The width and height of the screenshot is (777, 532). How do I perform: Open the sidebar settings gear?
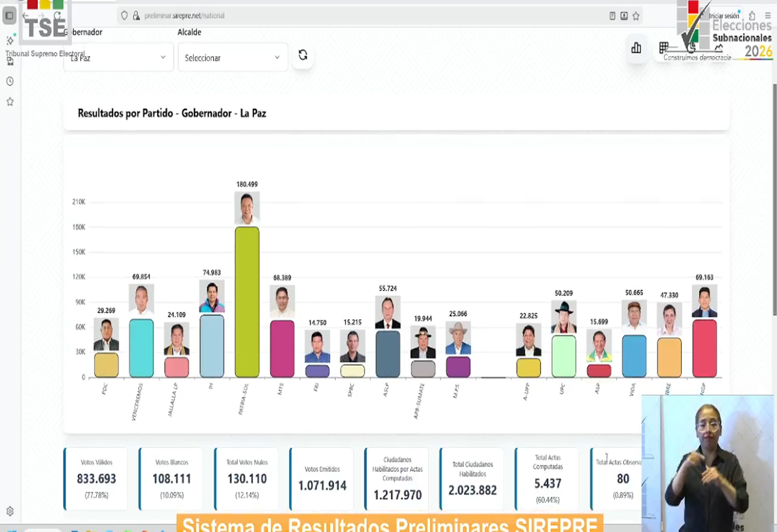pyautogui.click(x=10, y=511)
